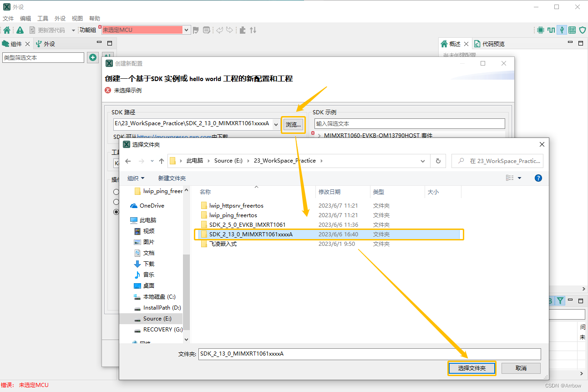
Task: Click the undo arrow in main toolbar
Action: click(x=219, y=30)
